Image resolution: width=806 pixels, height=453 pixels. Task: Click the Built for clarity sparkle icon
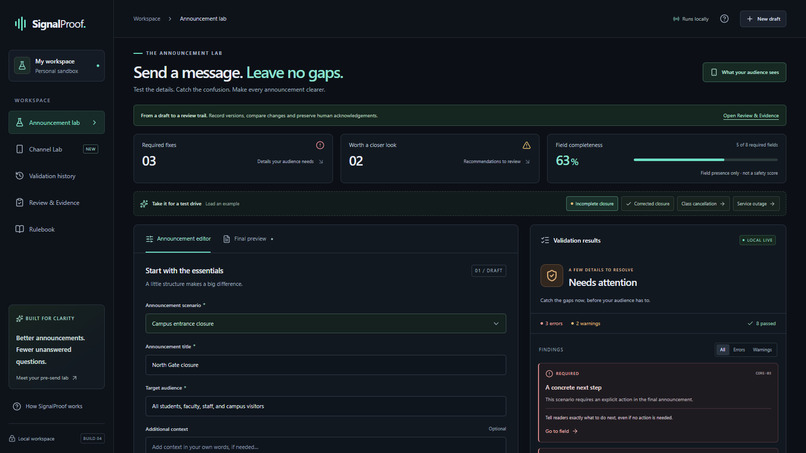click(20, 318)
